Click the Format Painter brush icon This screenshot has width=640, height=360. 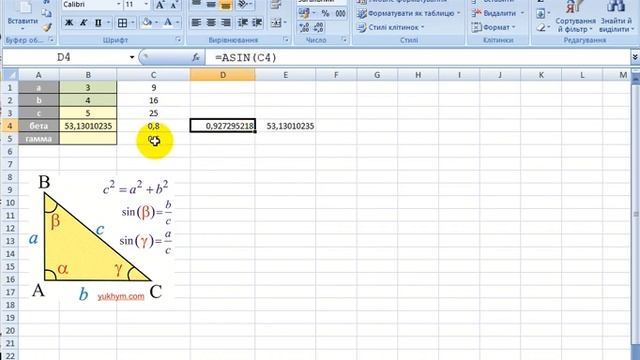pyautogui.click(x=47, y=27)
